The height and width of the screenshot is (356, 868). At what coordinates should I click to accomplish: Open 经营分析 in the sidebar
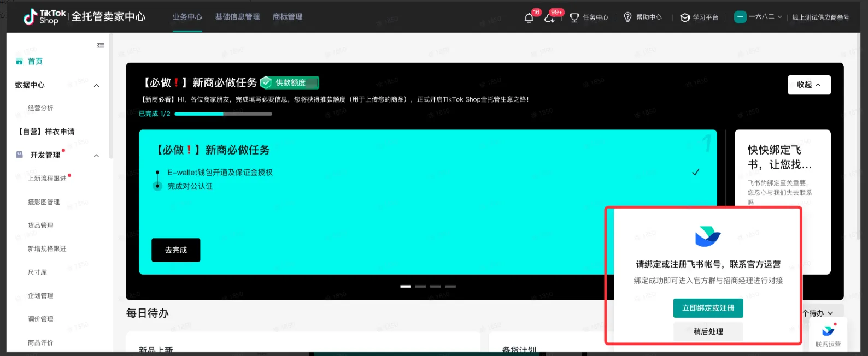(x=40, y=108)
